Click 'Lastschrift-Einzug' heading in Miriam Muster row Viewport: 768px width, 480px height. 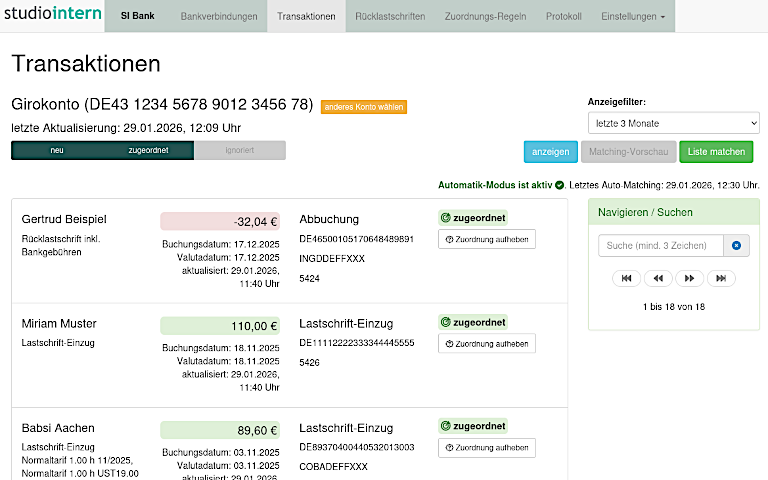click(x=346, y=323)
